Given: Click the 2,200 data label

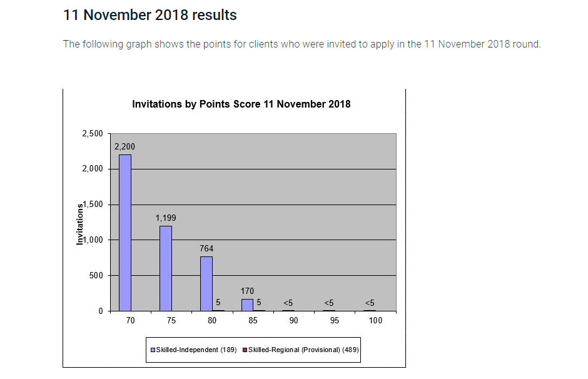Looking at the screenshot, I should [124, 147].
